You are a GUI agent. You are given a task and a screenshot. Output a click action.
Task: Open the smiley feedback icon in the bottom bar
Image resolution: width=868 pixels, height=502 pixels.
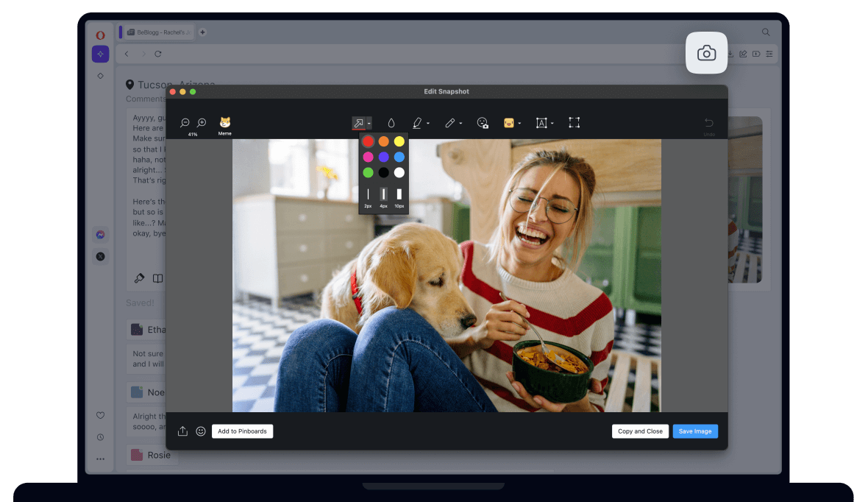201,431
